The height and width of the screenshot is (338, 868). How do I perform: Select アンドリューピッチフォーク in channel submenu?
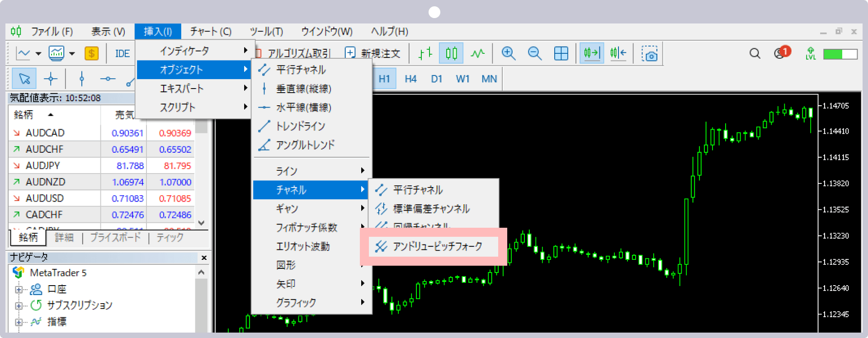pyautogui.click(x=434, y=246)
